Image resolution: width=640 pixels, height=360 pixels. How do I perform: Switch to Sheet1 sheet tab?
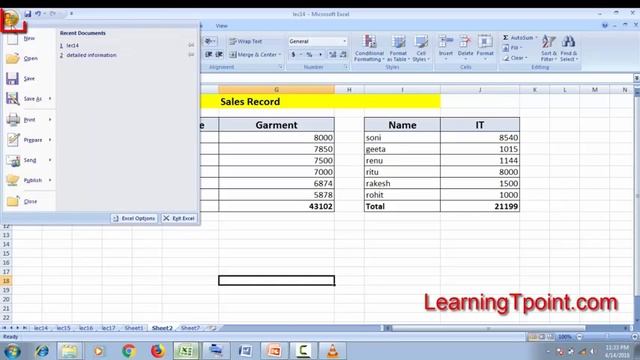pyautogui.click(x=134, y=328)
